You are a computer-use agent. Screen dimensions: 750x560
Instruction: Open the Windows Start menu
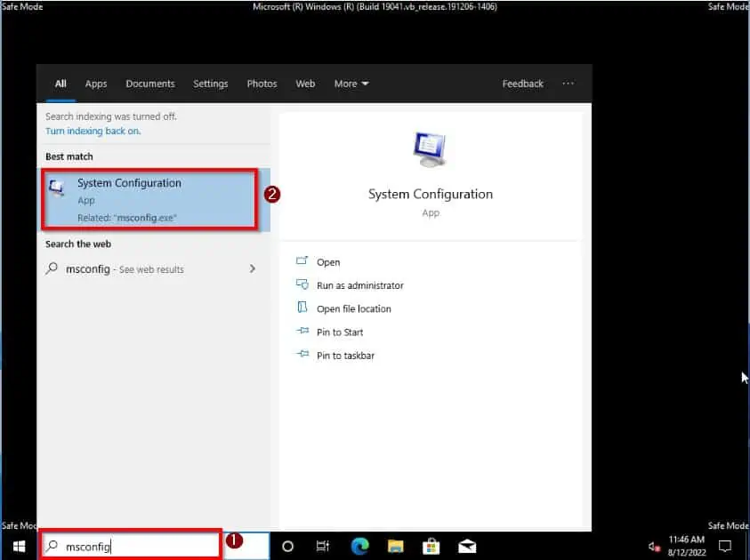coord(20,546)
